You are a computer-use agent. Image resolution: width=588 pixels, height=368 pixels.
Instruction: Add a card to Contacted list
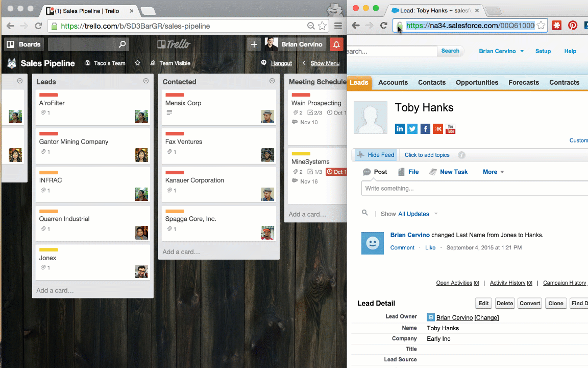tap(181, 252)
